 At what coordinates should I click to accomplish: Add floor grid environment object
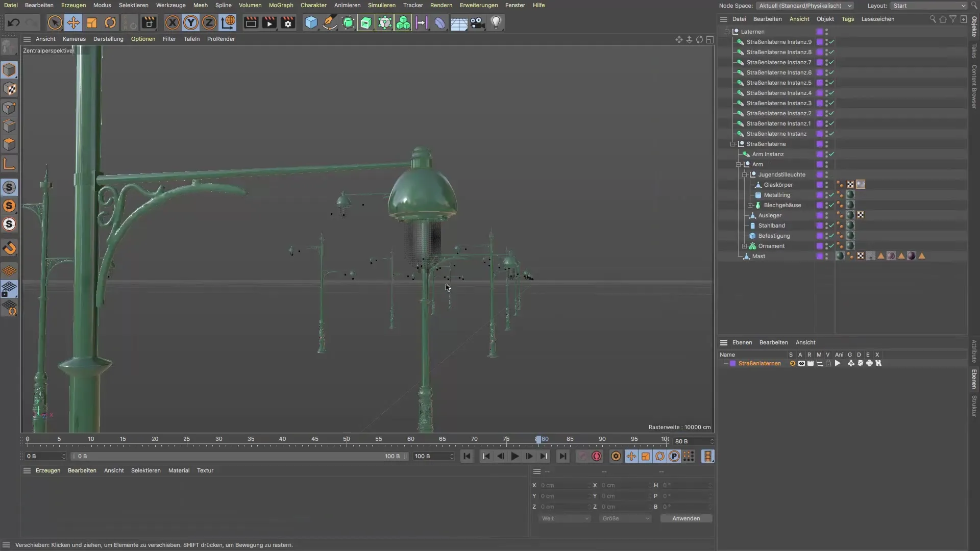(x=459, y=22)
